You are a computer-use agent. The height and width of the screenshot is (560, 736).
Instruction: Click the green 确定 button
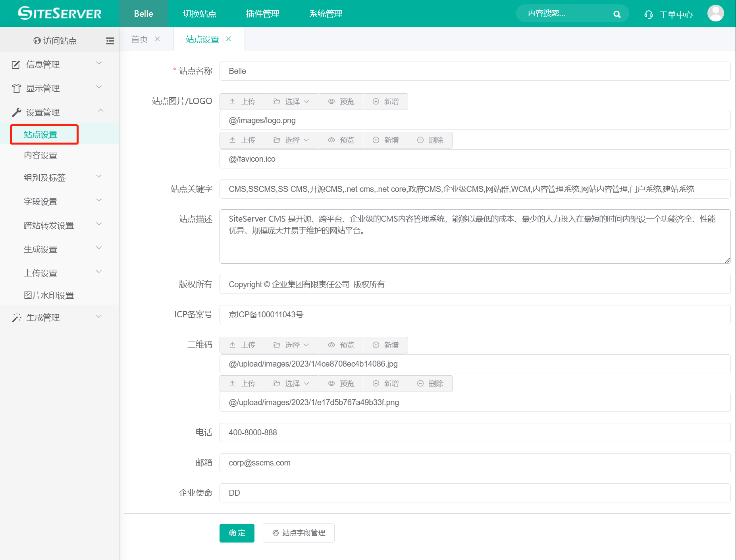tap(237, 533)
